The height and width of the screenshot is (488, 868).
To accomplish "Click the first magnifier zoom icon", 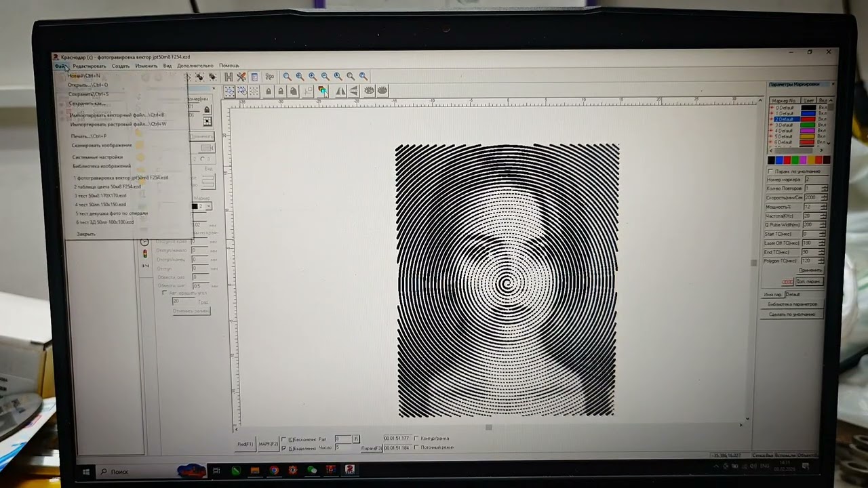I will point(287,77).
